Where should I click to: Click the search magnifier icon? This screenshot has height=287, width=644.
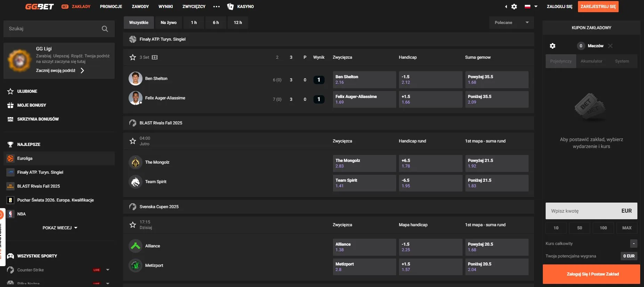pos(105,29)
